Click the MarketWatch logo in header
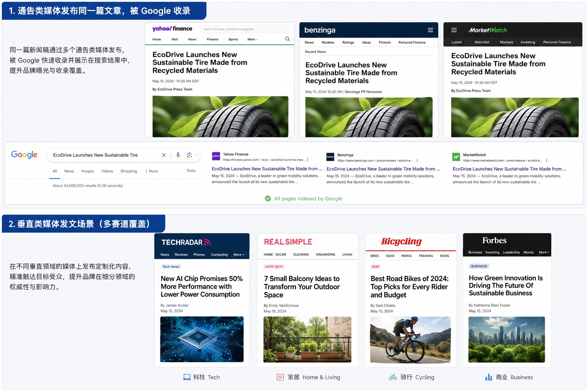This screenshot has width=588, height=392. click(488, 30)
